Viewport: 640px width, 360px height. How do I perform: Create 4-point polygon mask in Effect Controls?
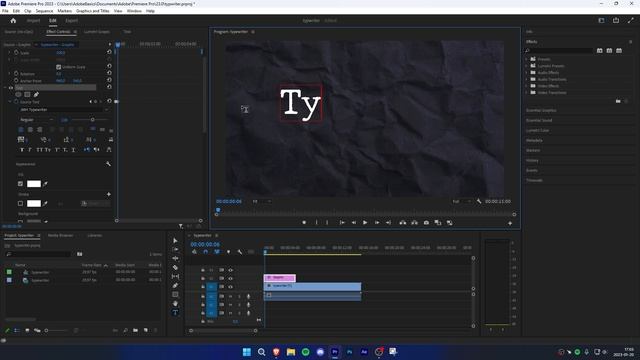27,94
